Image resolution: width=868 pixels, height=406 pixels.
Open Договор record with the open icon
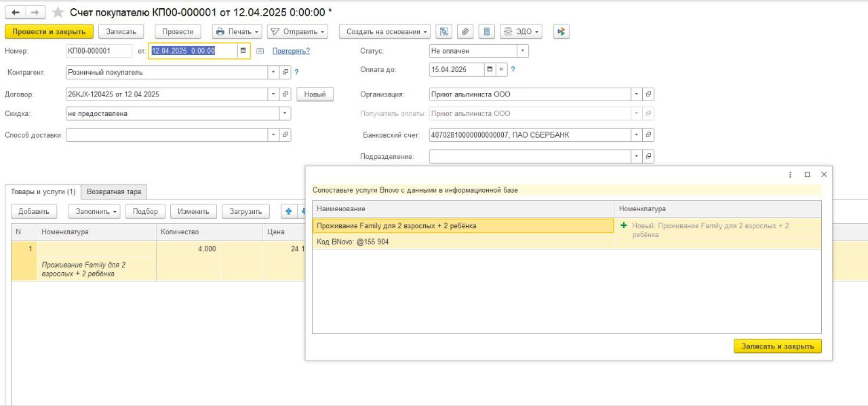[x=285, y=94]
